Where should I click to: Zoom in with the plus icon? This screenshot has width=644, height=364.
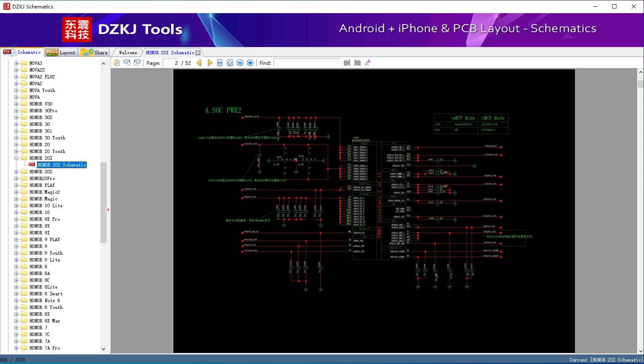[250, 63]
